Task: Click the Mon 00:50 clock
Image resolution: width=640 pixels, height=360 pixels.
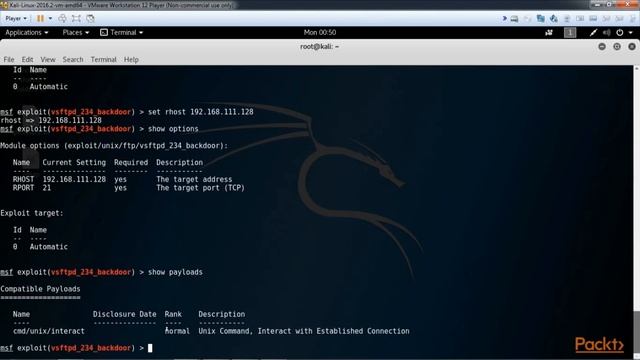Action: click(x=320, y=32)
